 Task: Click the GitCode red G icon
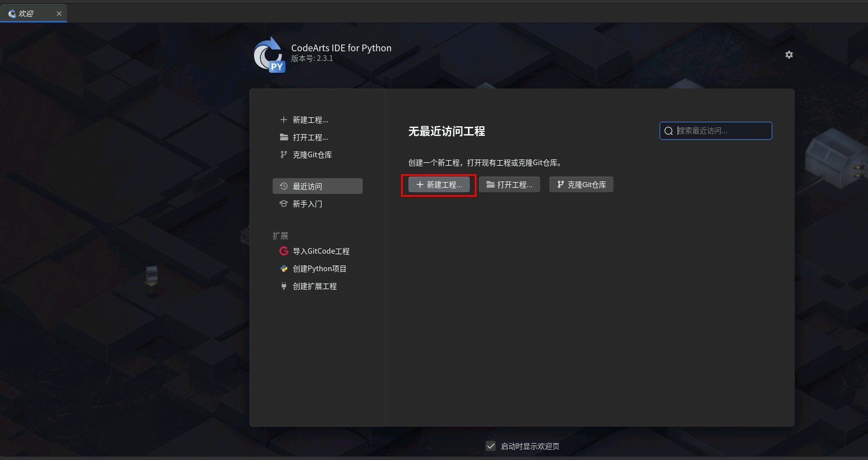click(x=284, y=251)
